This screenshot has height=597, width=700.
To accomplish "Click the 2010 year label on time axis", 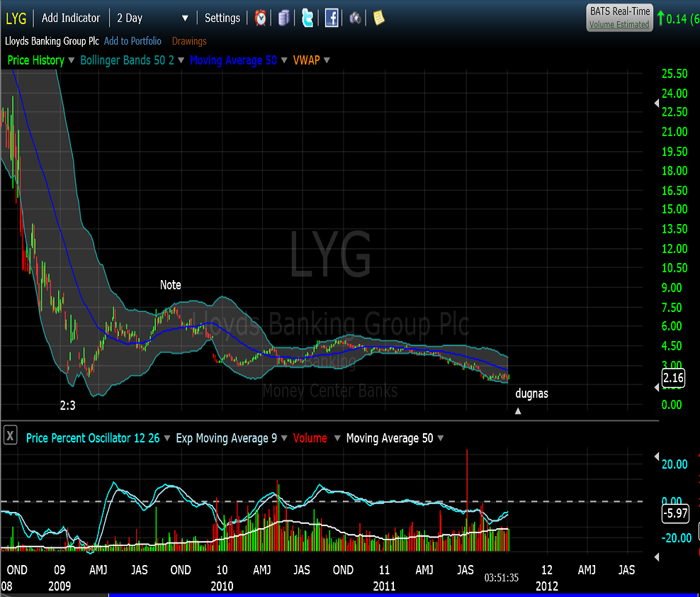I will coord(222,586).
